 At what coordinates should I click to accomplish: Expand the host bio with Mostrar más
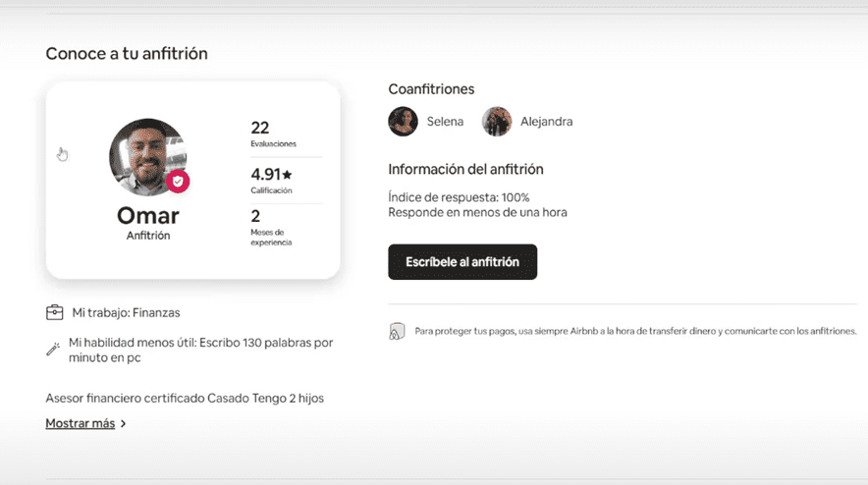point(80,423)
